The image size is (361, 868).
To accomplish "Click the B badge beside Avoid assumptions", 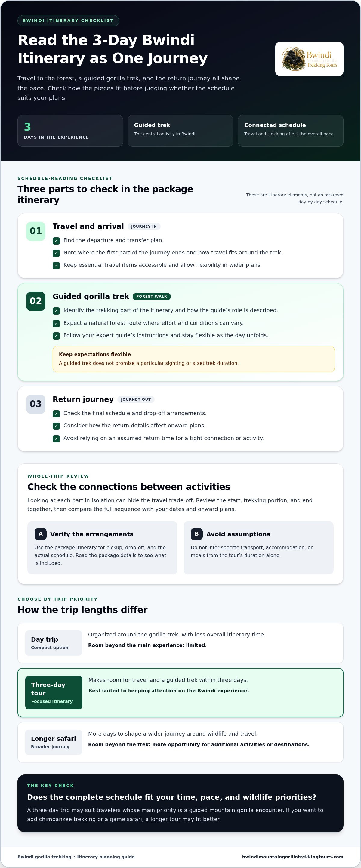I will 196,534.
